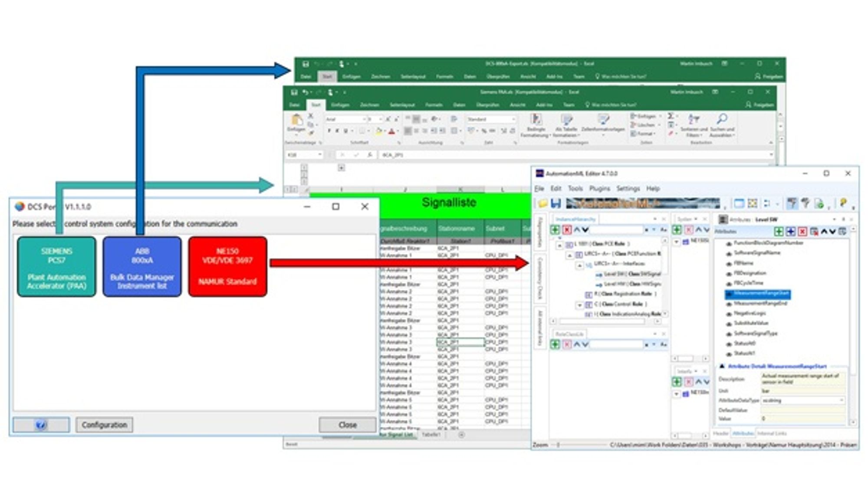Screen dimensions: 868x488
Task: Add item in SystemUnitClassLib panel
Action: click(x=677, y=230)
